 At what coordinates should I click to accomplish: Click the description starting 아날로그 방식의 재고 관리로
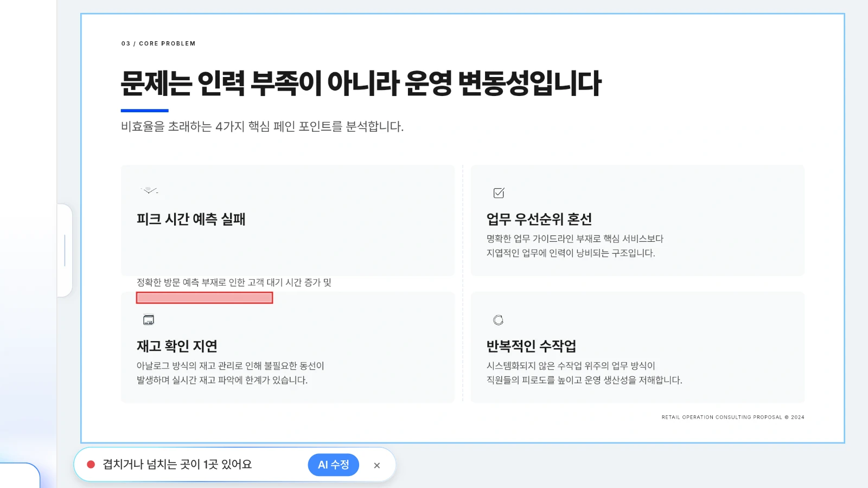(x=230, y=373)
